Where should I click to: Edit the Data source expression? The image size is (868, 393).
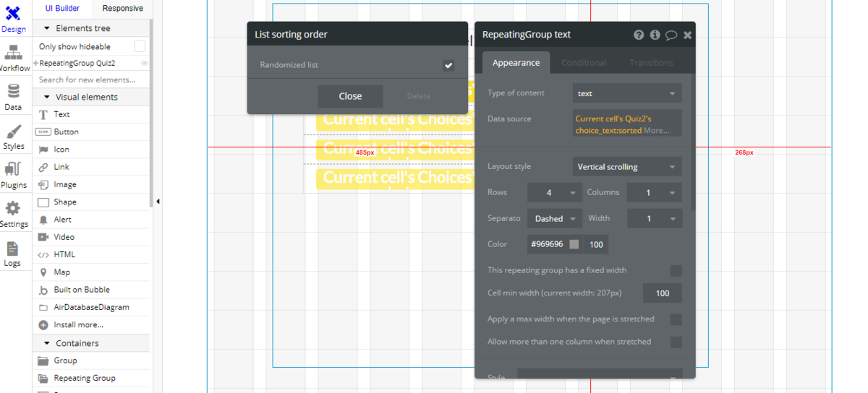(627, 123)
